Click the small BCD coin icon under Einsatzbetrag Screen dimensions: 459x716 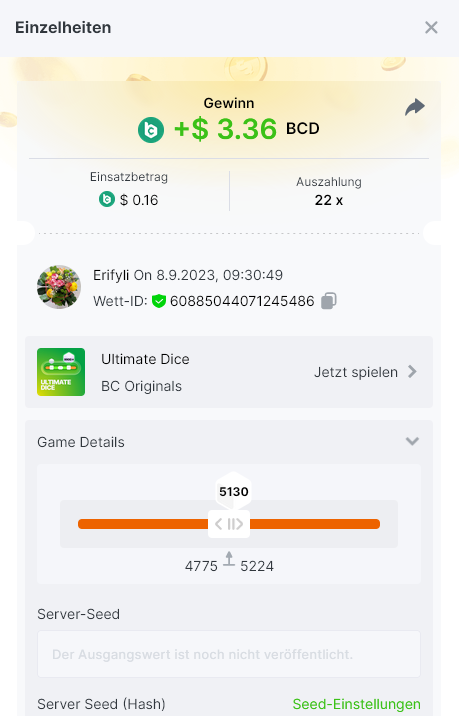click(107, 200)
